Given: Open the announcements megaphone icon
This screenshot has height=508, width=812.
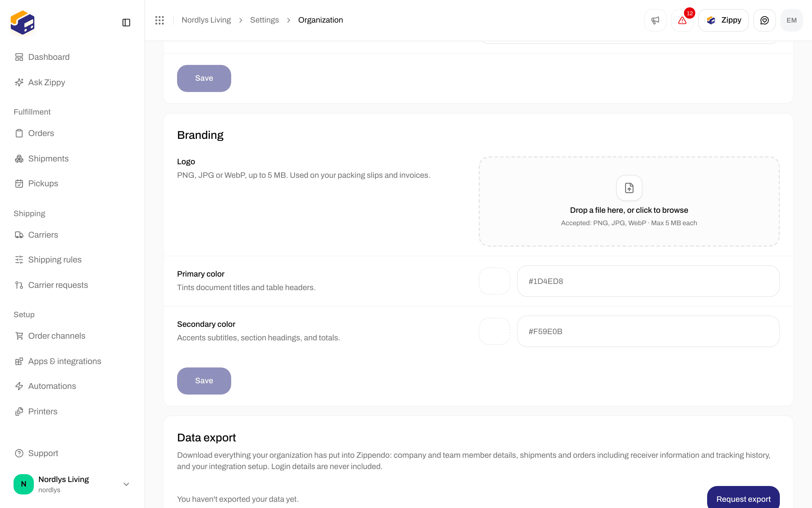Looking at the screenshot, I should point(655,20).
